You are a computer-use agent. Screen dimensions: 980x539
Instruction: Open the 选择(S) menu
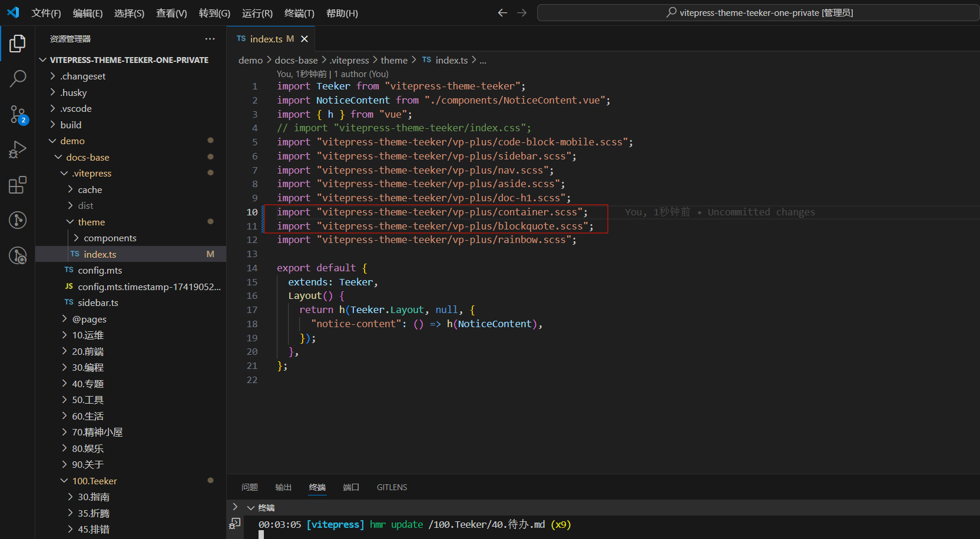tap(129, 13)
